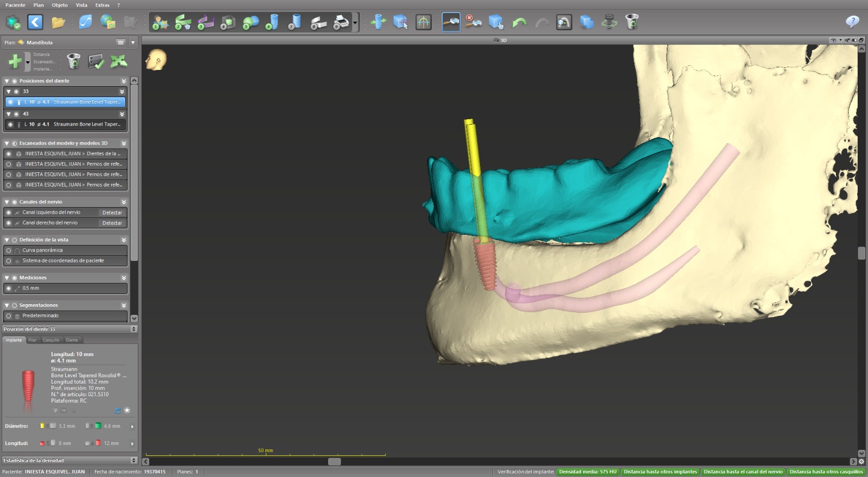Click the Densidad media 575 HU indicator
Viewport: 868px width, 477px height.
tap(588, 472)
